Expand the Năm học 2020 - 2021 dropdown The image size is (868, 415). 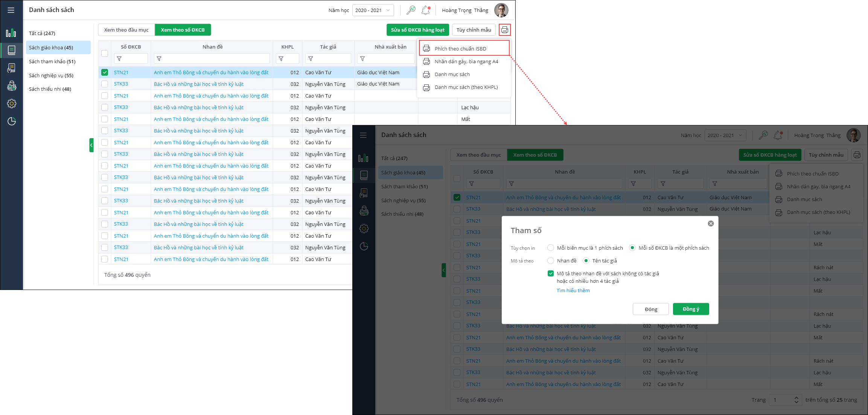coord(373,10)
